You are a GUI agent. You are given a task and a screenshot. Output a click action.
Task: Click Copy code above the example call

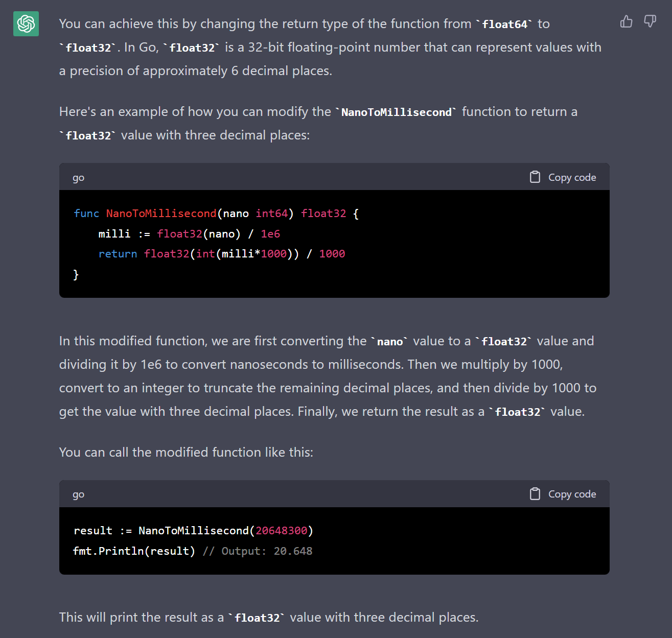click(x=572, y=493)
